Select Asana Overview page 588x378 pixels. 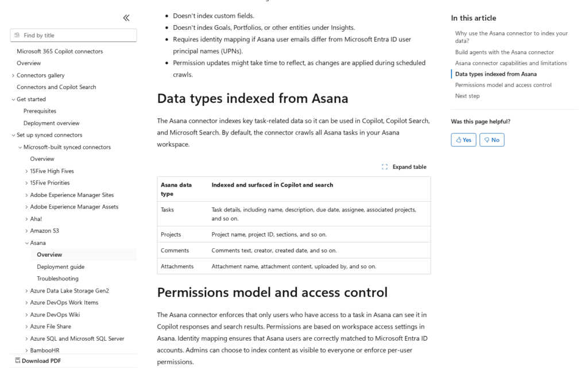[x=49, y=254]
